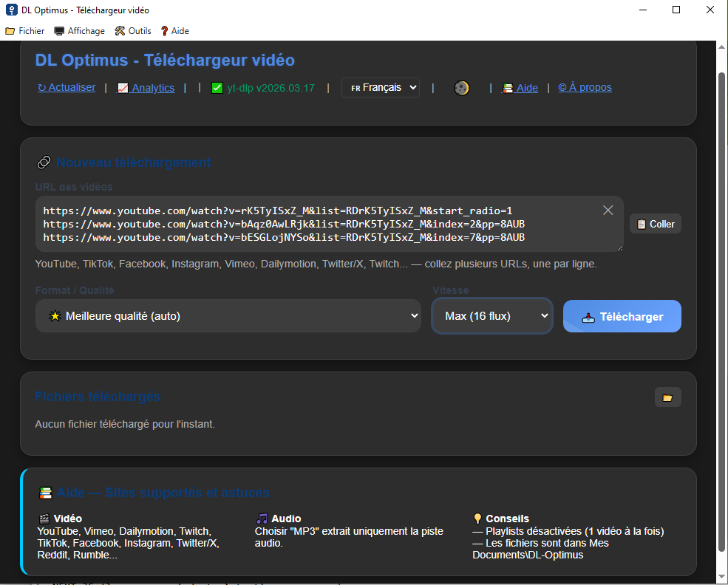Screen dimensions: 728x585
Task: Click the clapperboard icon next to Vidéo
Action: (44, 519)
